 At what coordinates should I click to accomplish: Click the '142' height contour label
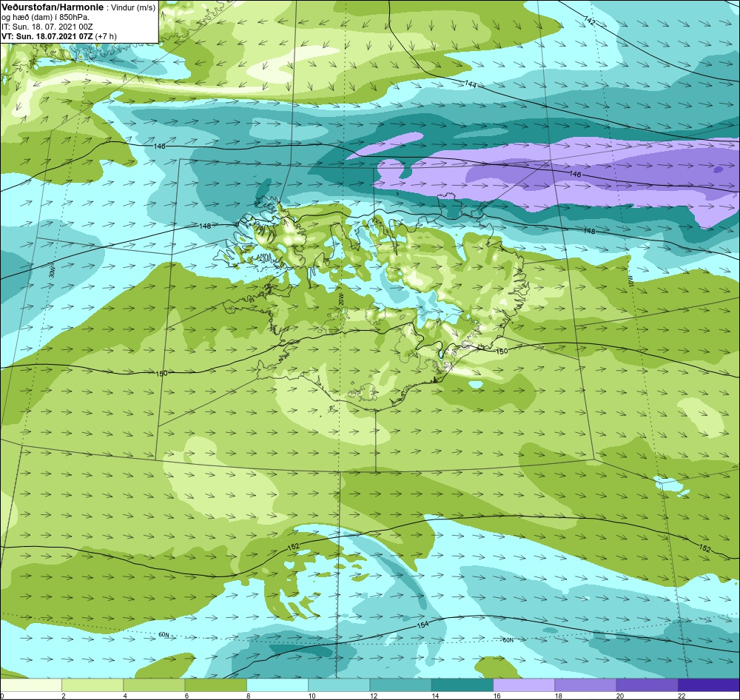[590, 21]
